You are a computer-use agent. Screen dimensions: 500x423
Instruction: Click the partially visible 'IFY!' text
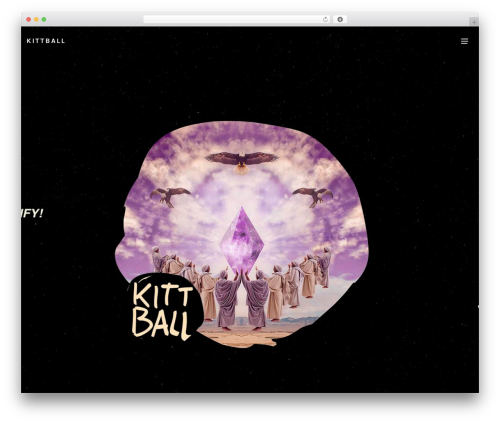[32, 213]
